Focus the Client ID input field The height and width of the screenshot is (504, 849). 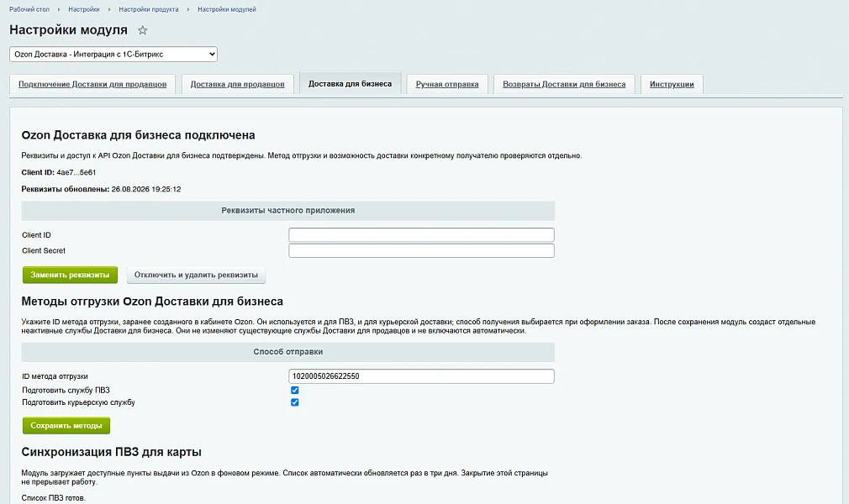pyautogui.click(x=421, y=234)
